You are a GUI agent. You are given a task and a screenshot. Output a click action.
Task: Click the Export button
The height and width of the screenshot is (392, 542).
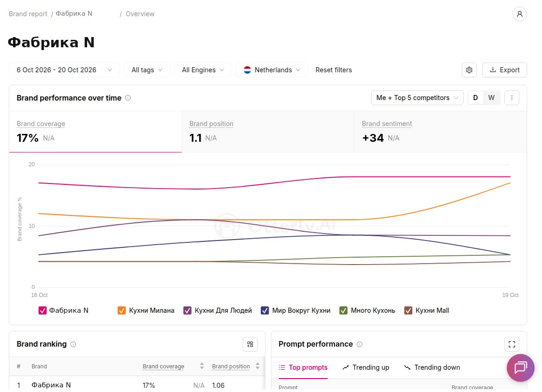click(x=504, y=70)
